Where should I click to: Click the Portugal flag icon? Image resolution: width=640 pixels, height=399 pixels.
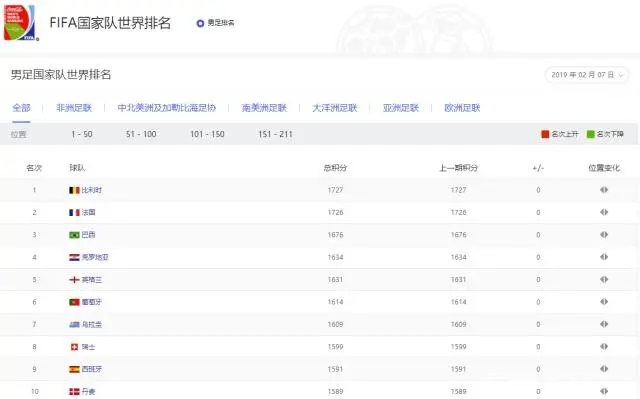pos(74,302)
